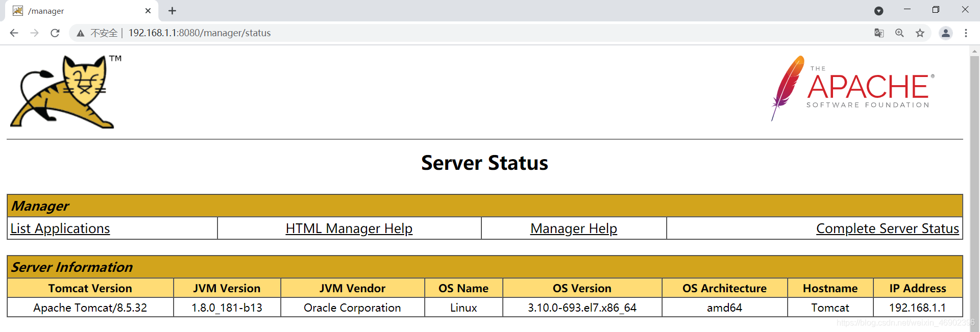This screenshot has height=332, width=980.
Task: Close the /manager tab
Action: click(x=148, y=11)
